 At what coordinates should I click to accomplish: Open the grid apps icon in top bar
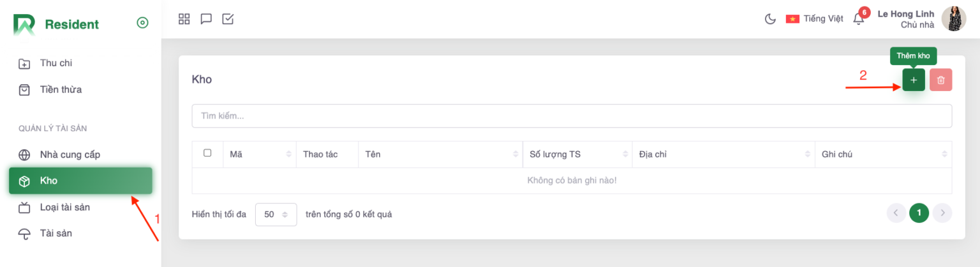[184, 19]
